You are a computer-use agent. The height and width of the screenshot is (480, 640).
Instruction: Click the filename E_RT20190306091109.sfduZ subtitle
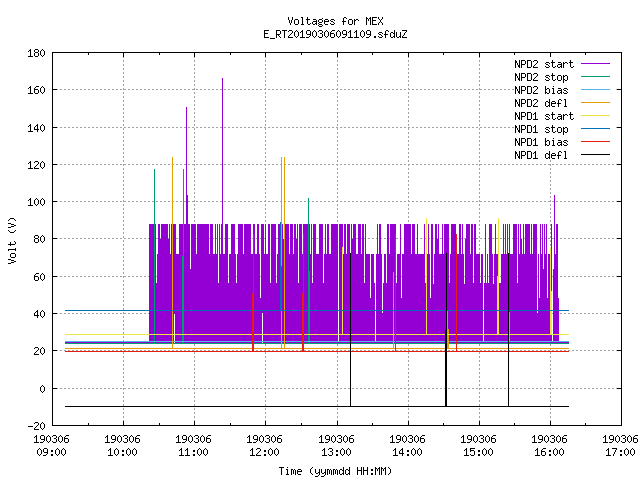coord(335,34)
